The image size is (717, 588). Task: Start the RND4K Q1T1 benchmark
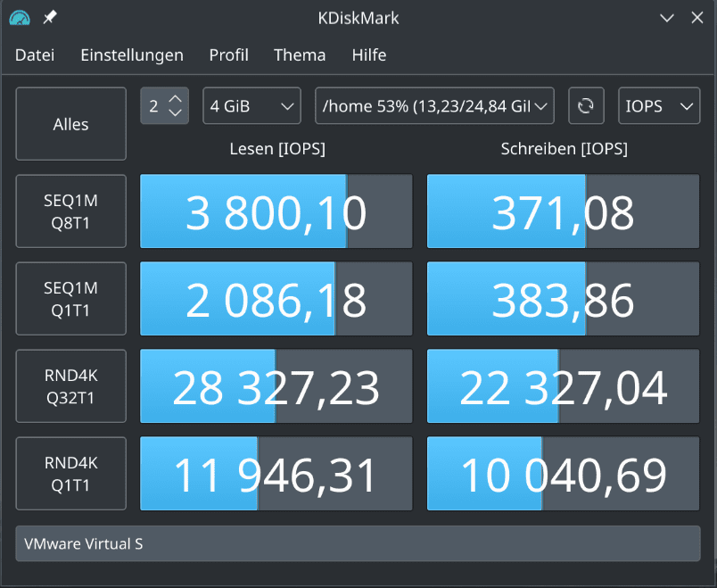(x=70, y=474)
